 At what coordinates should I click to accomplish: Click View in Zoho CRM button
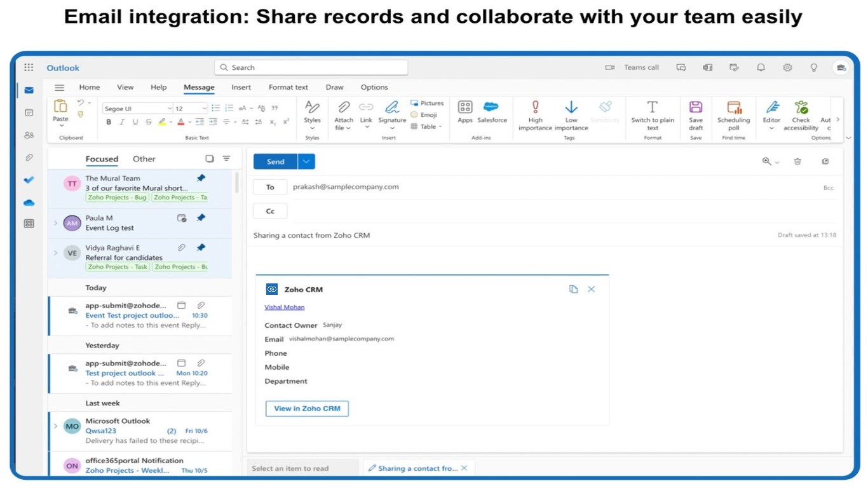pos(307,409)
